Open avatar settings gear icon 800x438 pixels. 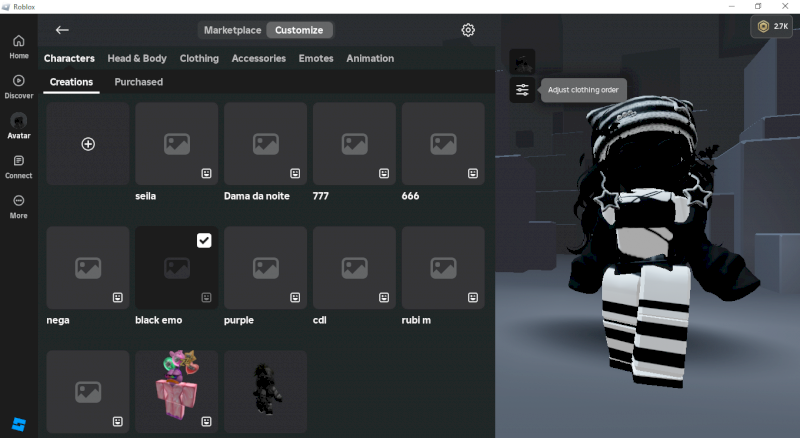[x=468, y=30]
